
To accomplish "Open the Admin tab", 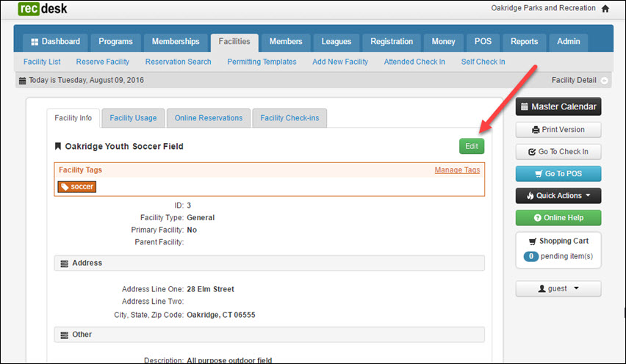I will 569,42.
